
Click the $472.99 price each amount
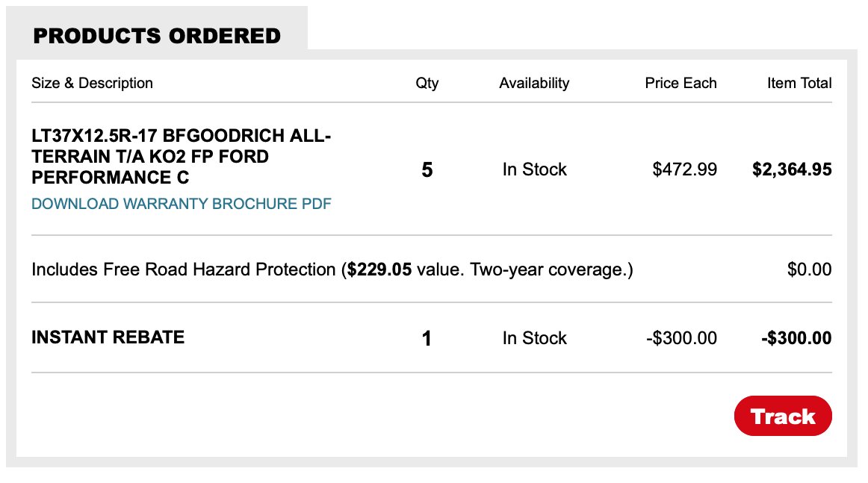click(685, 169)
